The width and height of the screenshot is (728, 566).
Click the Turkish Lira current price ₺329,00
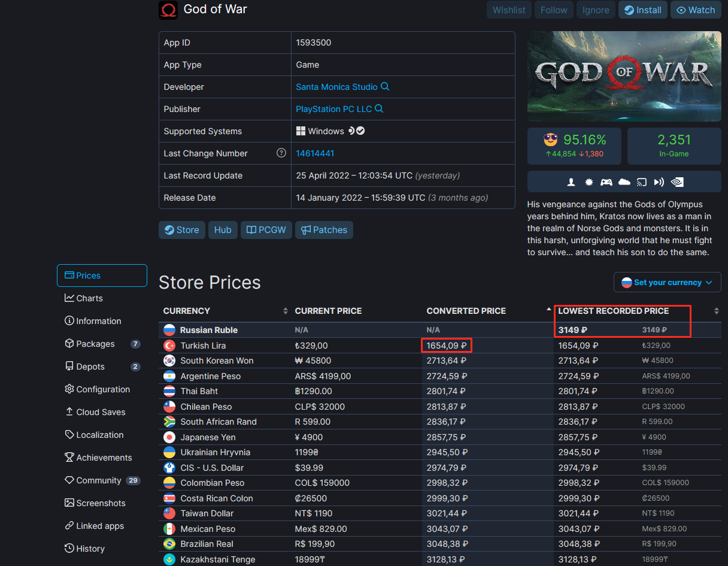311,346
